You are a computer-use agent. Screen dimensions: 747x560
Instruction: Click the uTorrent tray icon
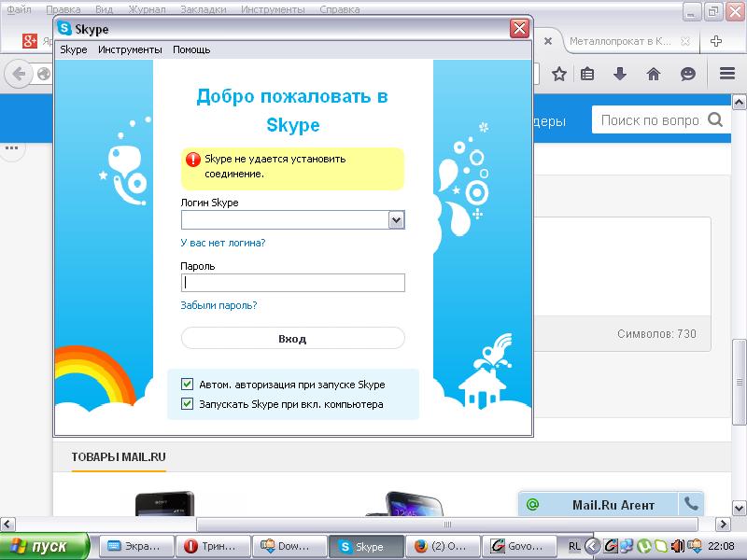click(x=644, y=546)
